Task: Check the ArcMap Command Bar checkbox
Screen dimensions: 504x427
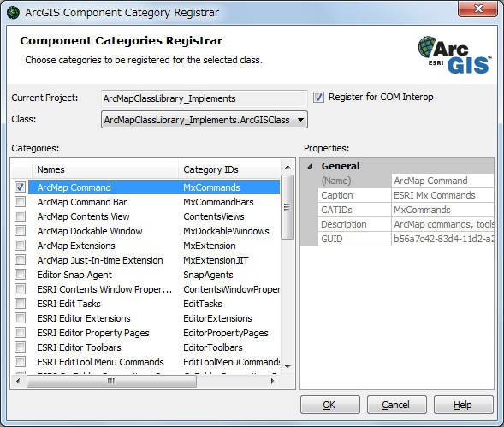Action: coord(20,202)
